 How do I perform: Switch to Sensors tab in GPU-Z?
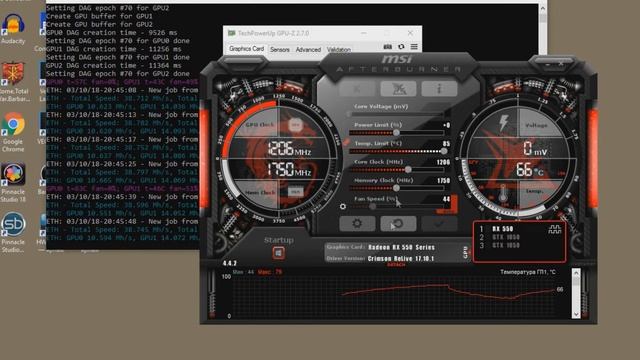click(280, 49)
